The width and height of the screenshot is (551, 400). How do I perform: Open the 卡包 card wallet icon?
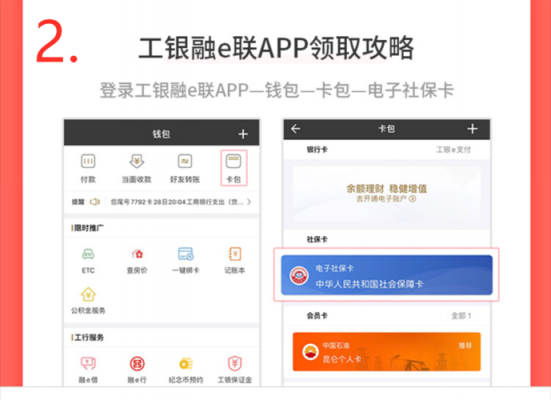[x=234, y=162]
